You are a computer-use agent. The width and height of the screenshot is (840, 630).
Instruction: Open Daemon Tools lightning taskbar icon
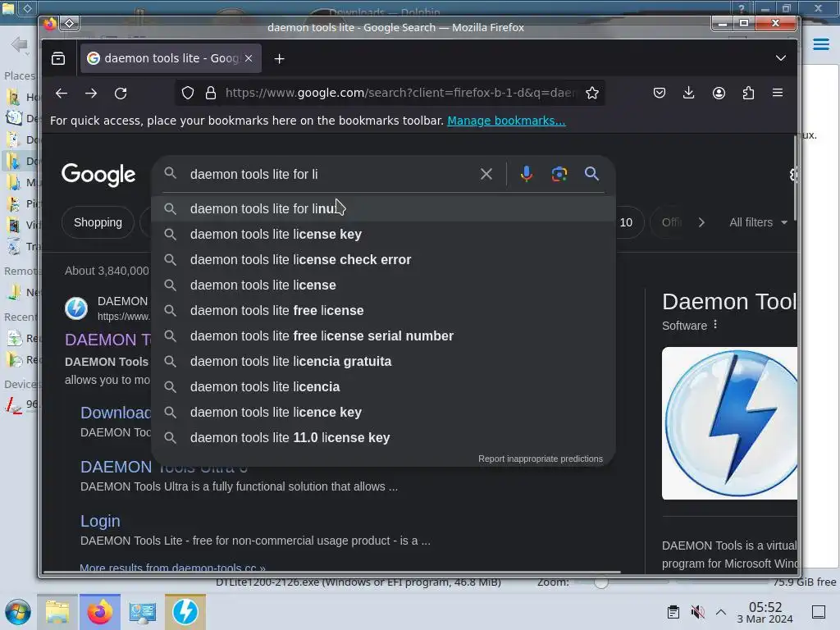185,612
